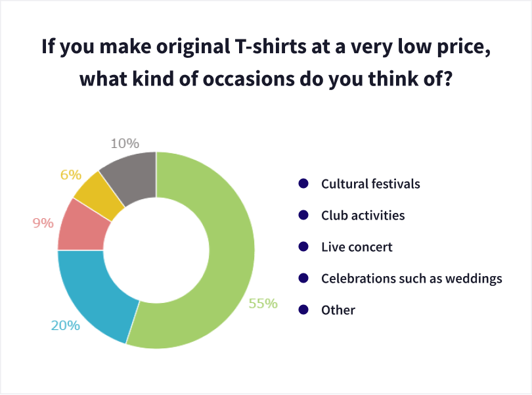Click the gray 10% donut segment
Screen dimensions: 532x395
(128, 173)
